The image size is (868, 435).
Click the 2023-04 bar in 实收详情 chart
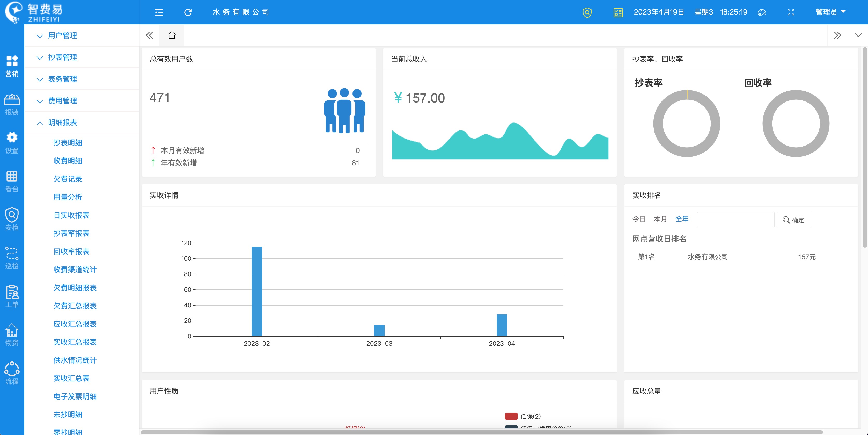(x=502, y=325)
